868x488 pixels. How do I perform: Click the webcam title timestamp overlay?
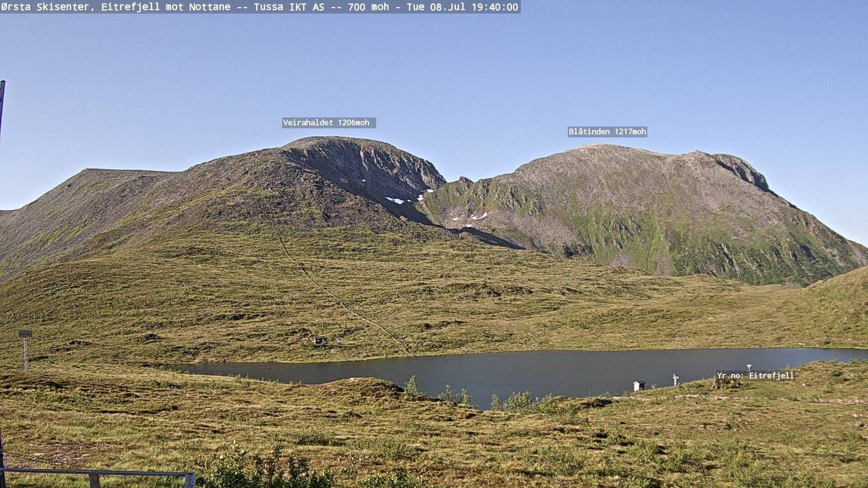(x=260, y=7)
